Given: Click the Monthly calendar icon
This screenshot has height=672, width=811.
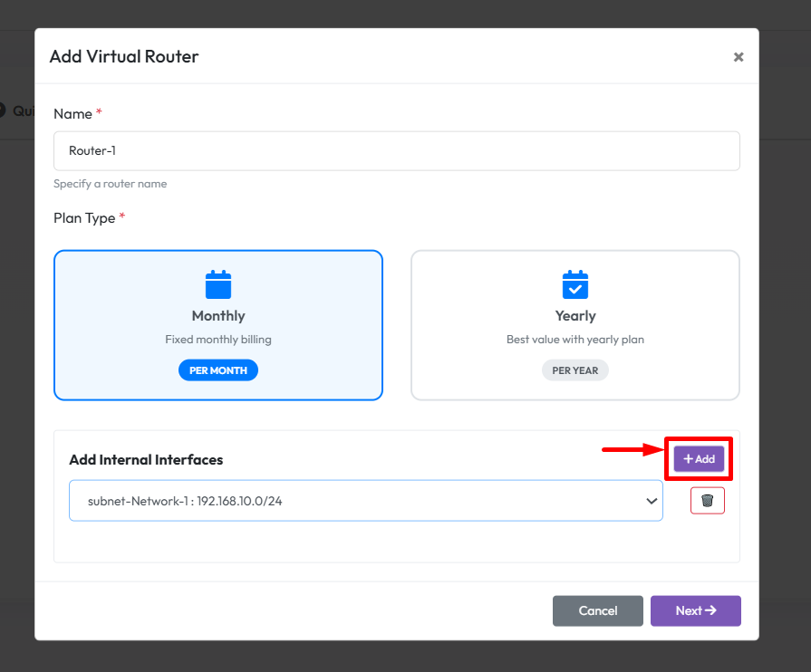Looking at the screenshot, I should click(217, 284).
